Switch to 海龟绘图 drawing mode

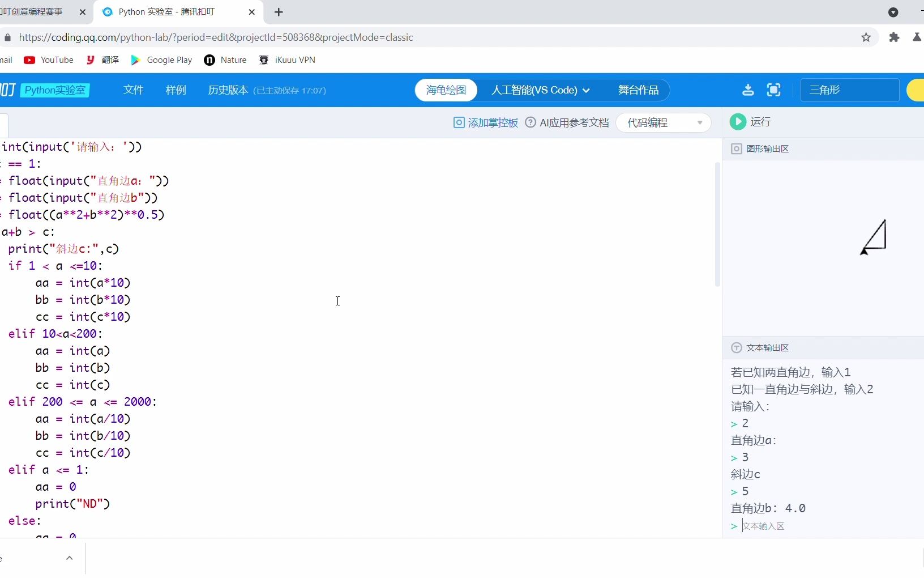click(x=446, y=90)
